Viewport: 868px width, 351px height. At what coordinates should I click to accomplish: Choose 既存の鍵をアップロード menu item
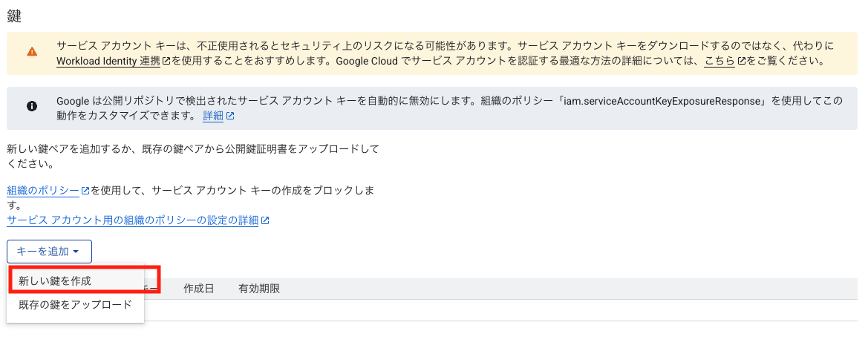75,305
